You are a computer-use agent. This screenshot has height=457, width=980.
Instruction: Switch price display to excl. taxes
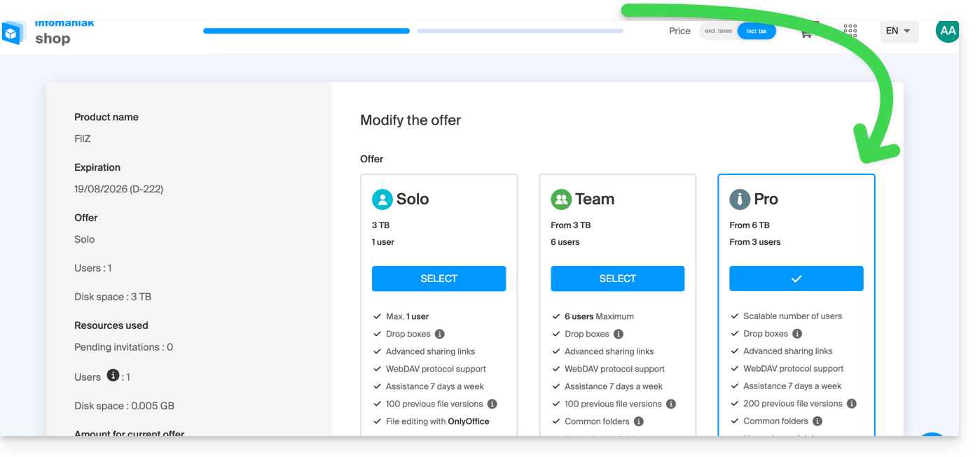pyautogui.click(x=718, y=31)
